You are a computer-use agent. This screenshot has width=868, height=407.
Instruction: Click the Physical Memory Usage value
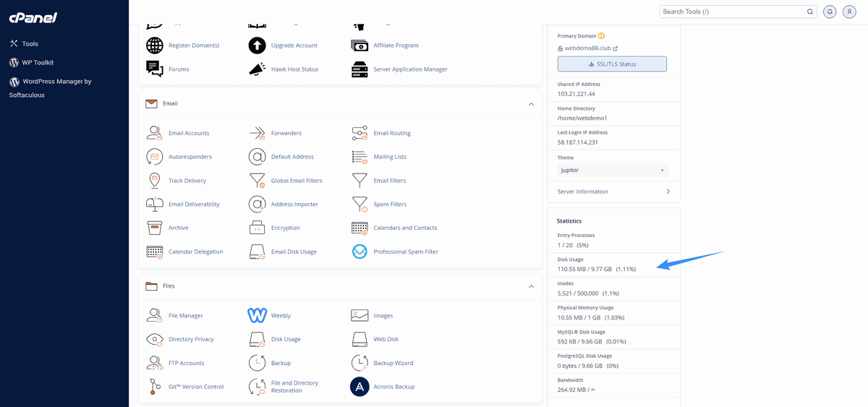click(x=591, y=317)
